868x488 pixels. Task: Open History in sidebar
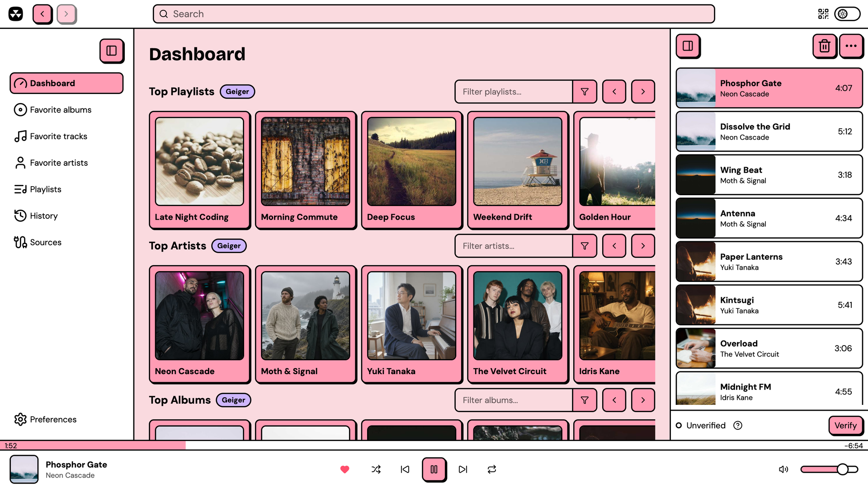click(x=66, y=216)
